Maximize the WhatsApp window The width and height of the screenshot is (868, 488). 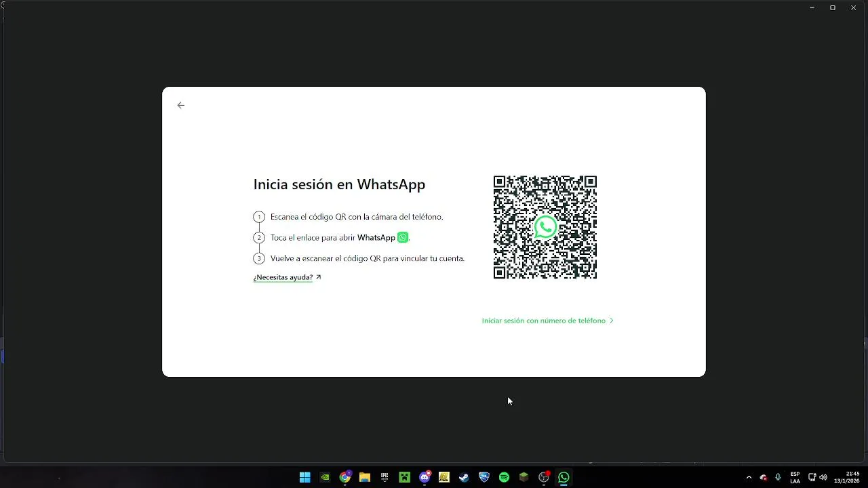(x=833, y=7)
